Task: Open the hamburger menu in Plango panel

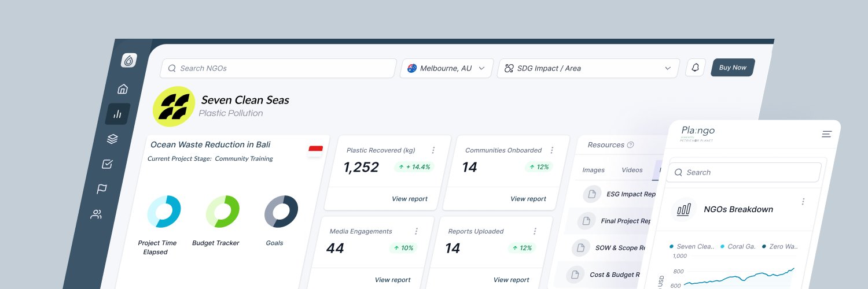Action: [826, 134]
